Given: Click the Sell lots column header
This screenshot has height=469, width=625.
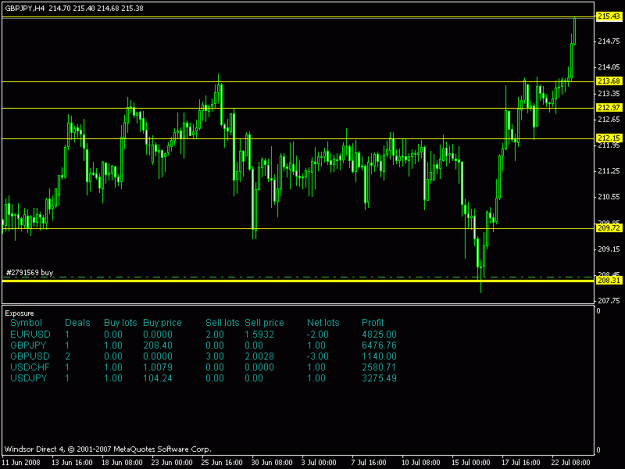Looking at the screenshot, I should pos(222,323).
